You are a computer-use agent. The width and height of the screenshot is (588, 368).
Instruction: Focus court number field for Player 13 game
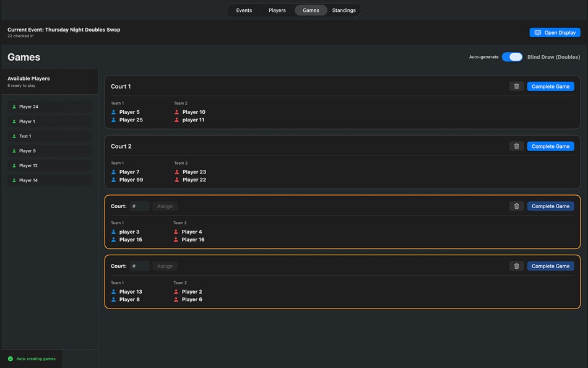pos(140,266)
